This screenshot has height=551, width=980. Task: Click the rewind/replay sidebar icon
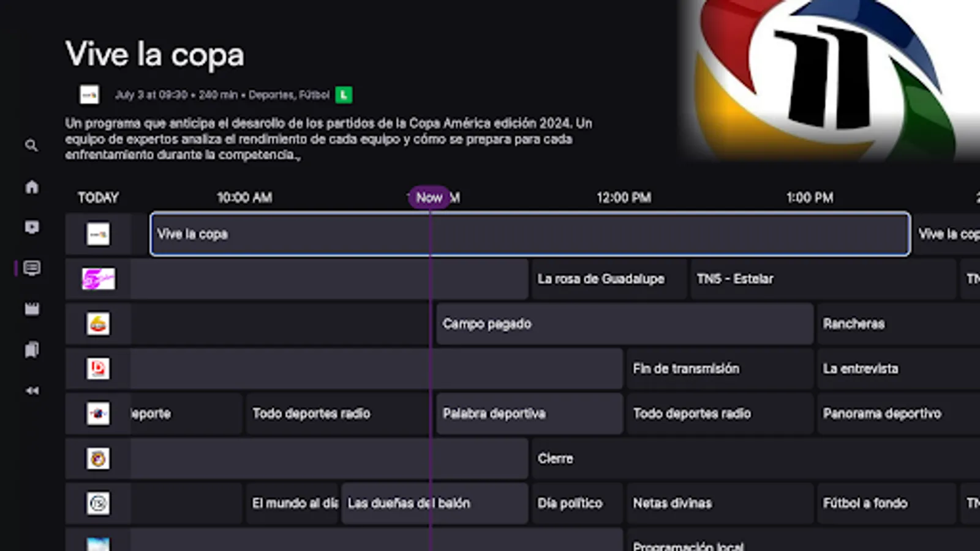click(x=32, y=390)
